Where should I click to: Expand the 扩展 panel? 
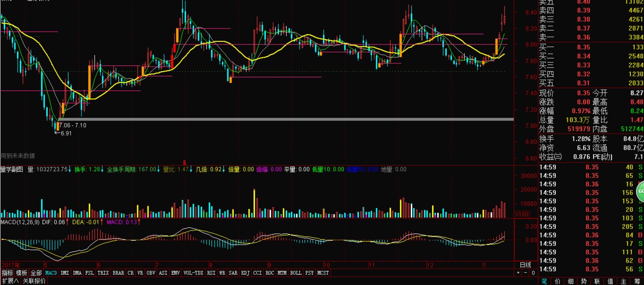(x=10, y=281)
